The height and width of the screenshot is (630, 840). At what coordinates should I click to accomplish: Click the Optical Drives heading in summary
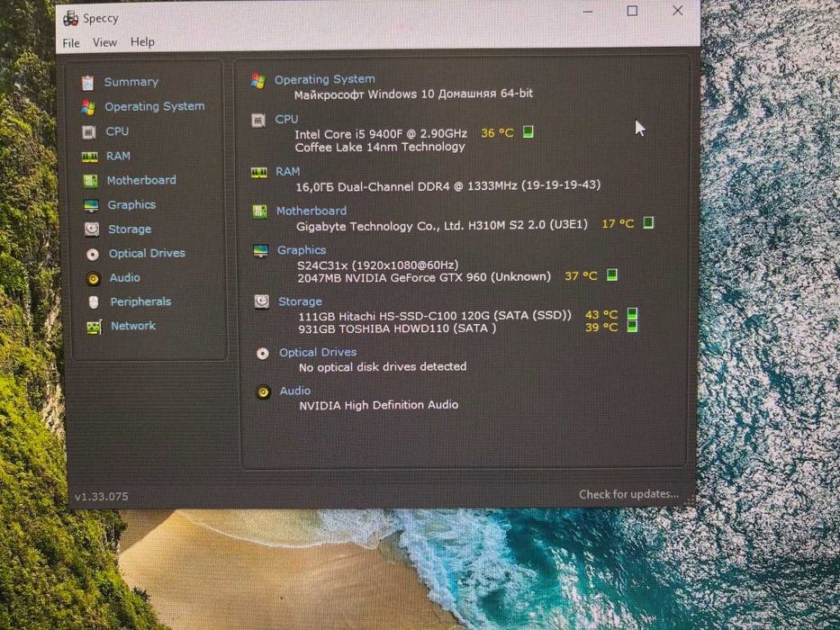[318, 353]
